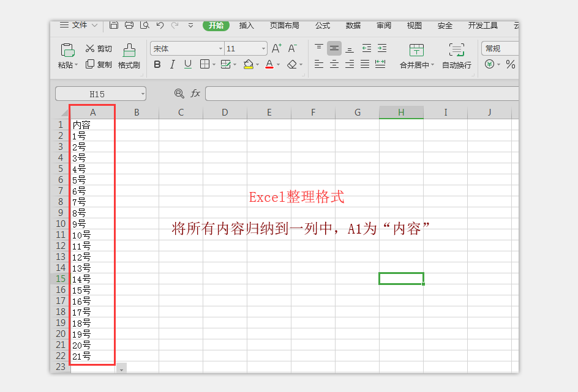Select cell A1 containing 内容
578x392 pixels.
click(92, 124)
